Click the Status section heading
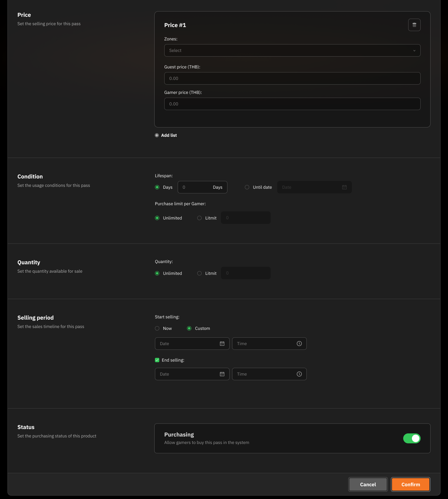 point(26,427)
